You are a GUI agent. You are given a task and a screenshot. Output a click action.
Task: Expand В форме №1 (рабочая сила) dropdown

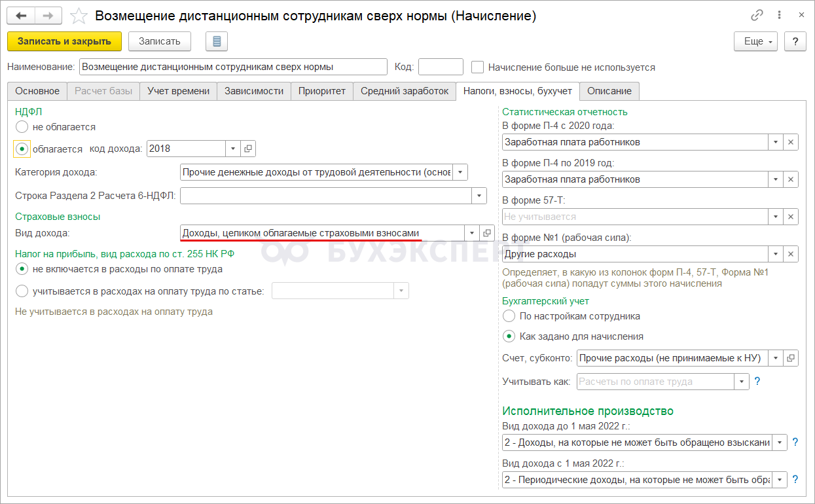pos(776,254)
